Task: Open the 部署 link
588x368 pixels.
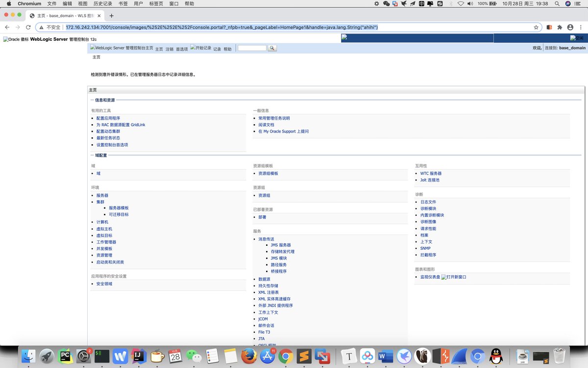Action: pos(262,217)
